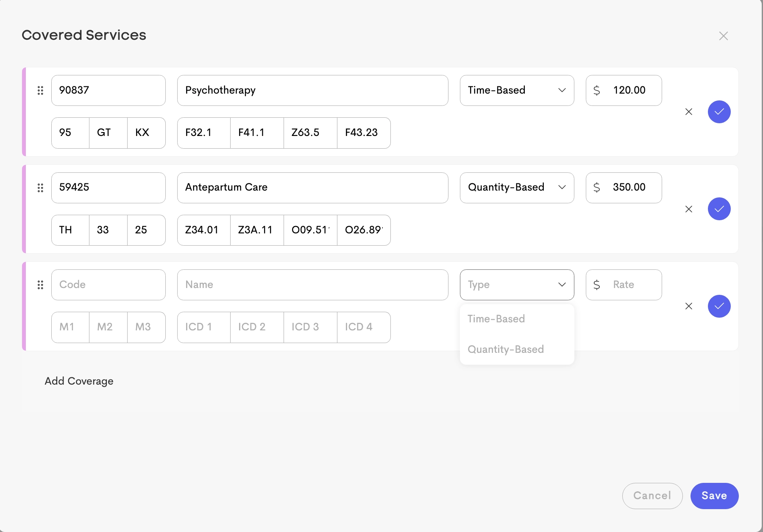This screenshot has height=532, width=763.
Task: Close the Covered Services dialog
Action: pos(724,36)
